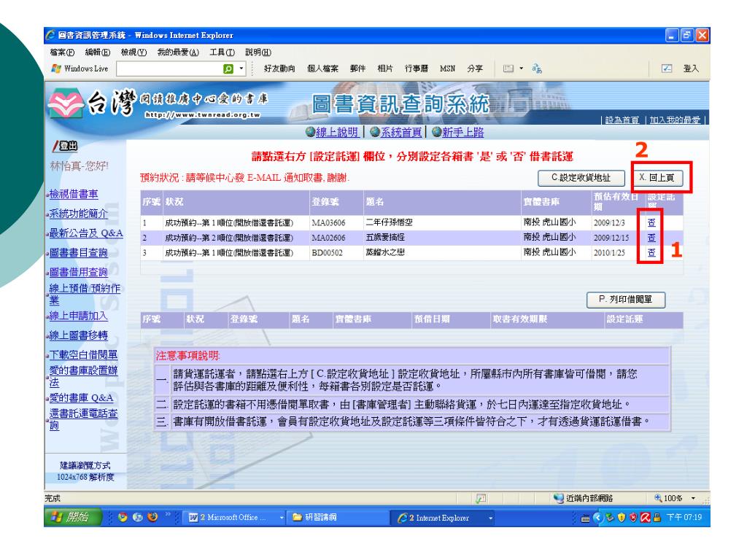Image resolution: width=747 pixels, height=560 pixels.
Task: Open 系統功能簡介 in the sidebar
Action: 79,214
